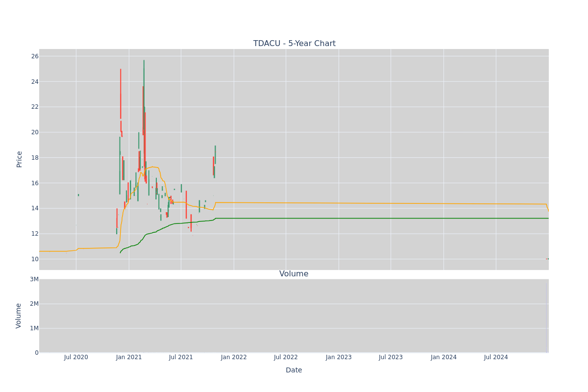Click the volume tick label 1M
Screen dimensions: 588x392
pyautogui.click(x=34, y=328)
